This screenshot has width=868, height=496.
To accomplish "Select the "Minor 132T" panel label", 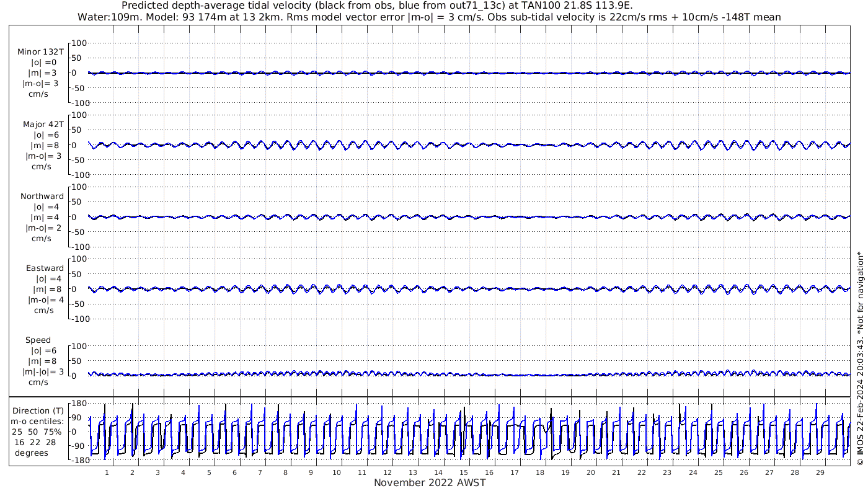I will [x=41, y=52].
